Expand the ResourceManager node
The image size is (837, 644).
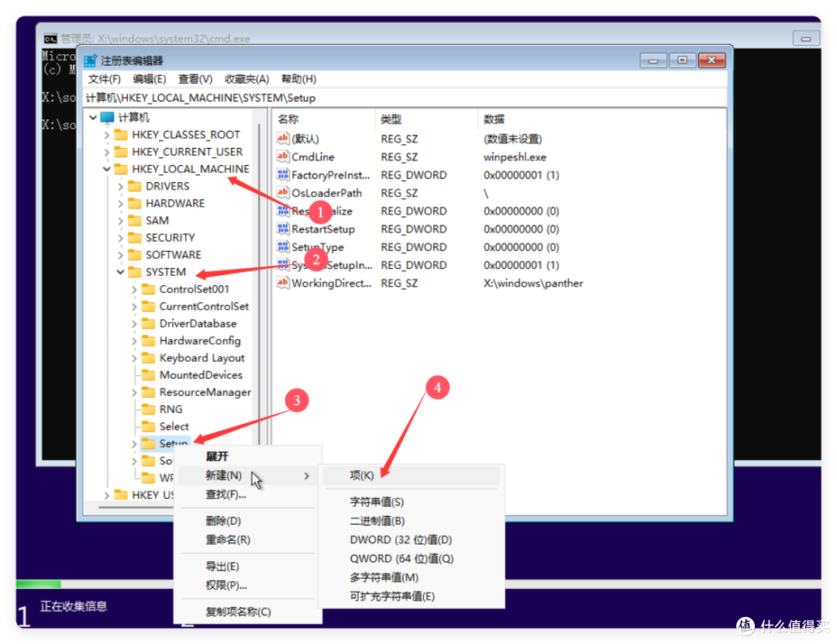click(134, 392)
